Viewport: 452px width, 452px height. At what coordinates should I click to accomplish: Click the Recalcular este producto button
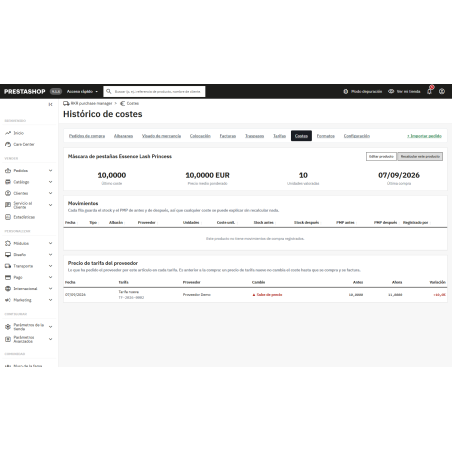tap(420, 157)
